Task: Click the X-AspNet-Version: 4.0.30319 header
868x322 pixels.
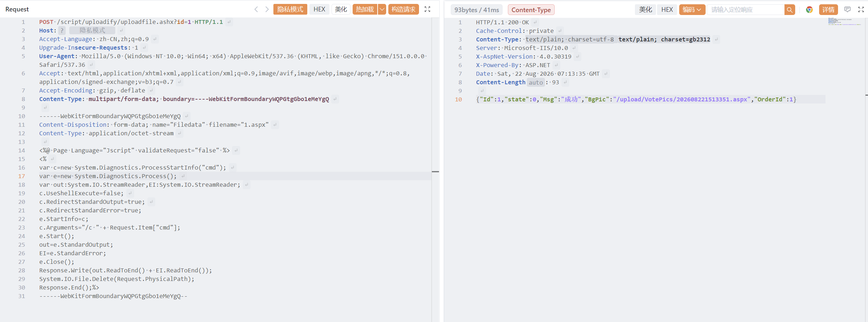Action: coord(524,56)
